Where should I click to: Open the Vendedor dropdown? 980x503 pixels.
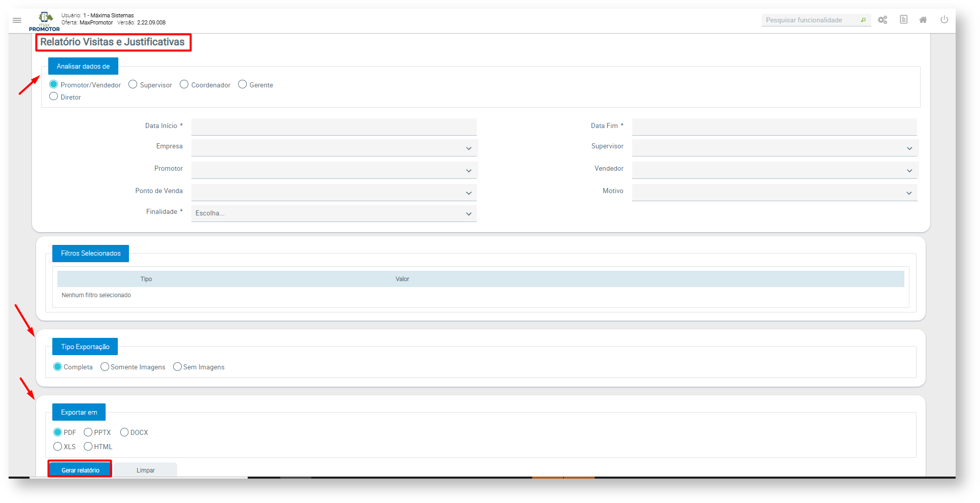(775, 170)
